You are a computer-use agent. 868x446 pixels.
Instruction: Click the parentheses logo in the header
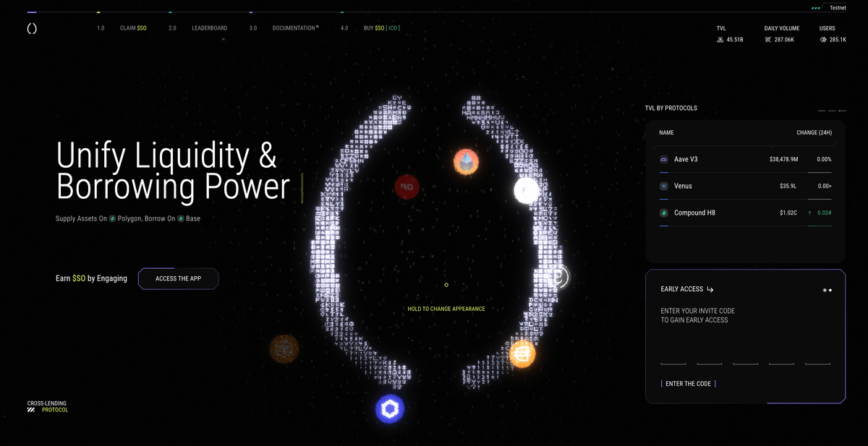31,28
